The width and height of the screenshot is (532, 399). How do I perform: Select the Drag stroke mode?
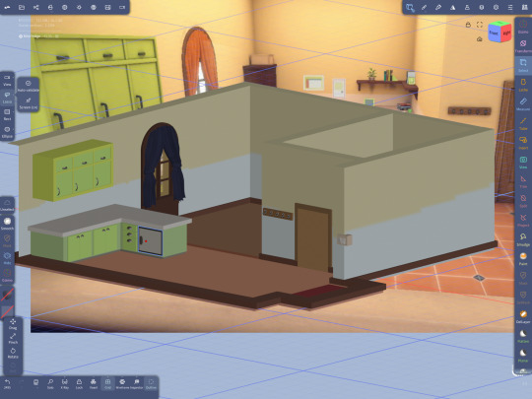click(13, 324)
